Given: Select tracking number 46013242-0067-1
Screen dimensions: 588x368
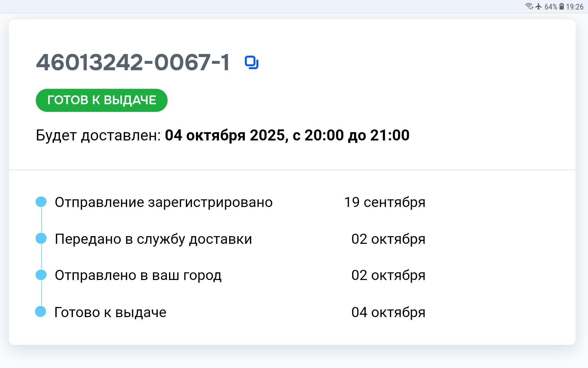Looking at the screenshot, I should pyautogui.click(x=133, y=63).
